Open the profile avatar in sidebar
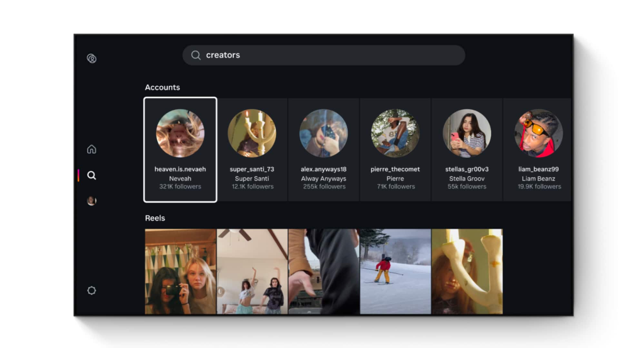This screenshot has width=644, height=348. coord(92,201)
